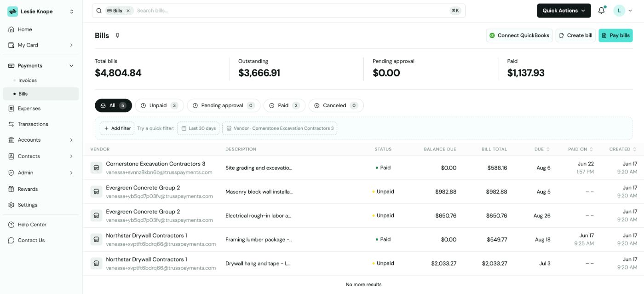The image size is (644, 294).
Task: Click the Admin shield icon
Action: click(x=11, y=173)
